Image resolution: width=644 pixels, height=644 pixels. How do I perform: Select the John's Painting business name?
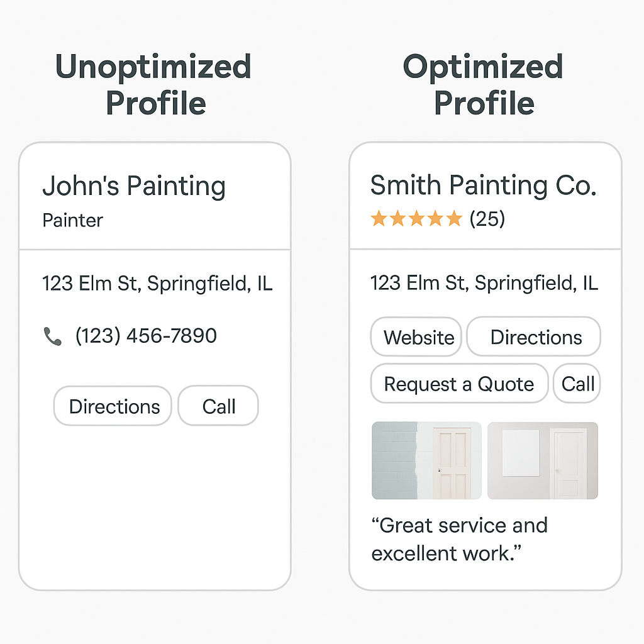click(x=134, y=186)
